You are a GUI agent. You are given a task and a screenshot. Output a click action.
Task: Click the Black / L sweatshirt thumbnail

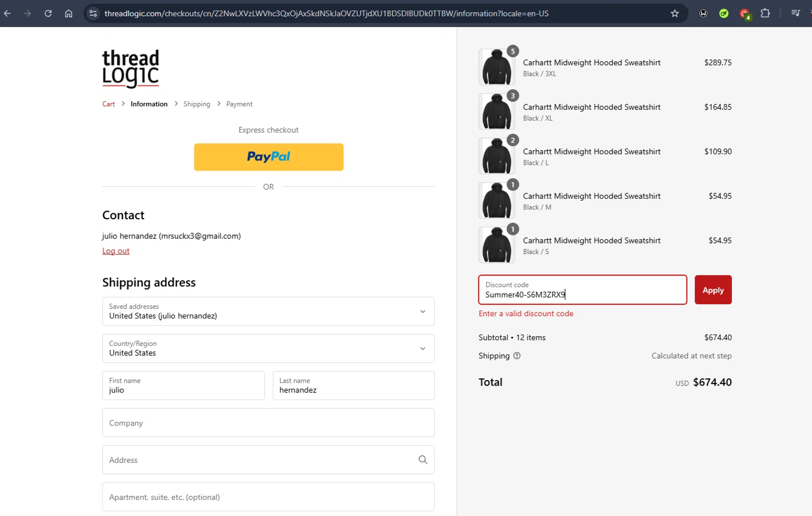click(x=496, y=156)
